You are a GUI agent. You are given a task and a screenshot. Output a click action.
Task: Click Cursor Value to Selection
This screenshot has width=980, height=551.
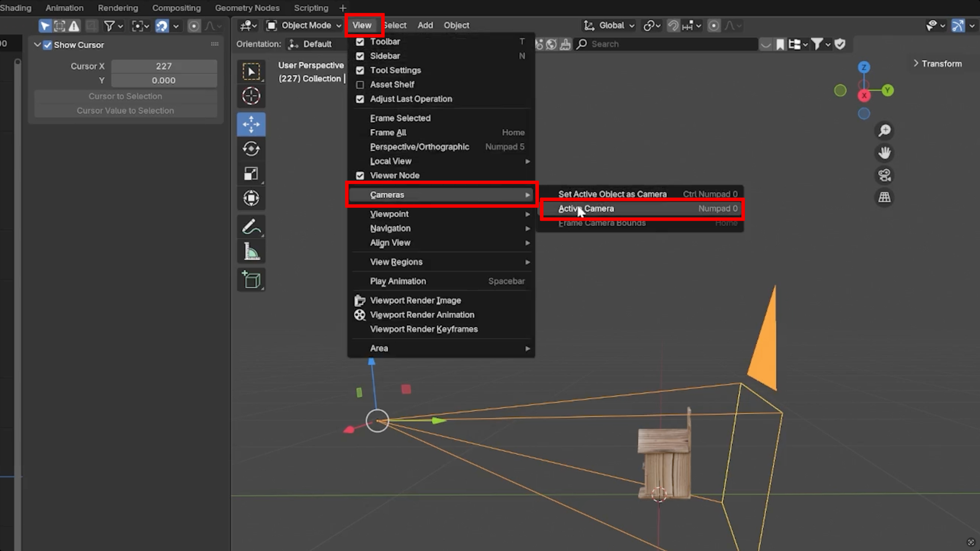(x=125, y=111)
